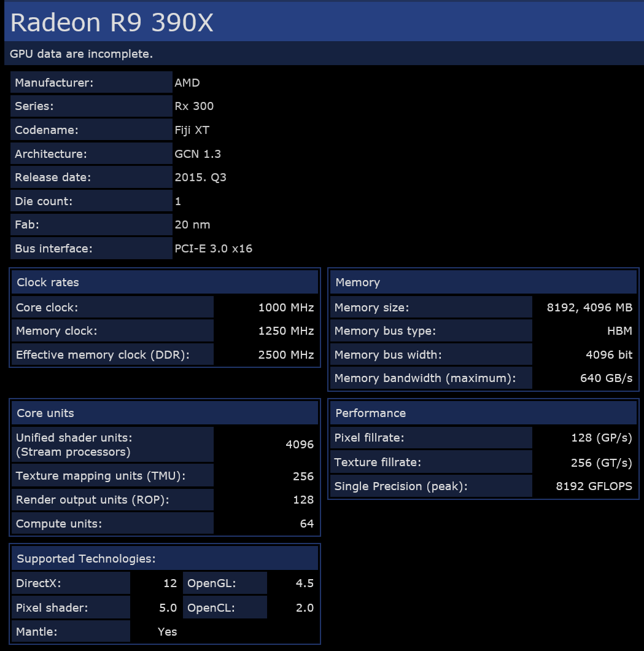This screenshot has height=651, width=644.
Task: Click 'GPU data are incomplete.' notice
Action: [81, 54]
